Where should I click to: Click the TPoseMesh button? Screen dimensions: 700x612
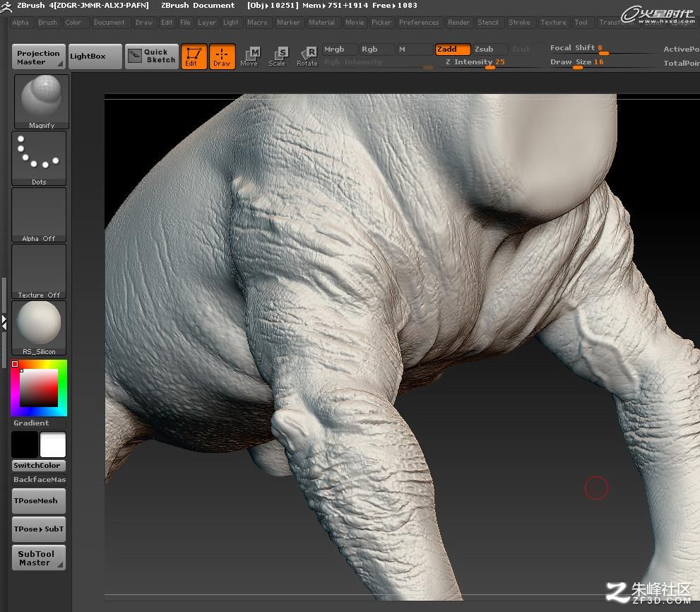(x=39, y=501)
